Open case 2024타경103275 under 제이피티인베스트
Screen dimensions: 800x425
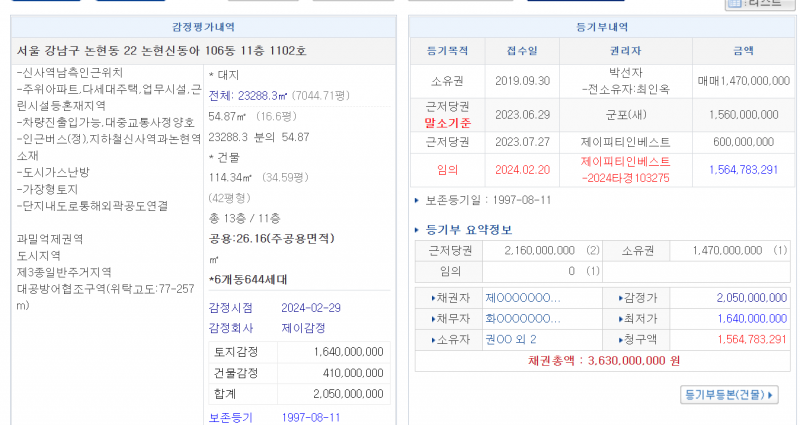[625, 178]
